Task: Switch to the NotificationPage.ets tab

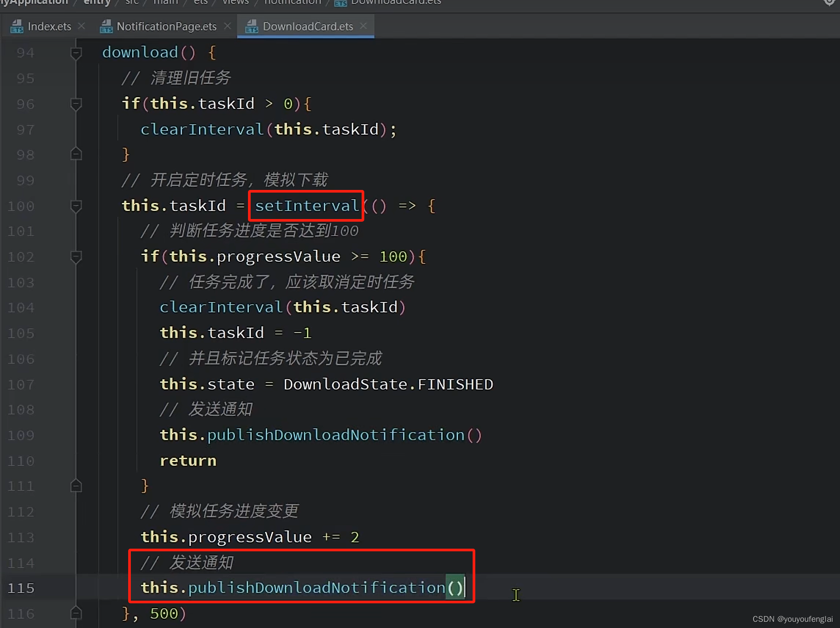Action: click(x=166, y=26)
